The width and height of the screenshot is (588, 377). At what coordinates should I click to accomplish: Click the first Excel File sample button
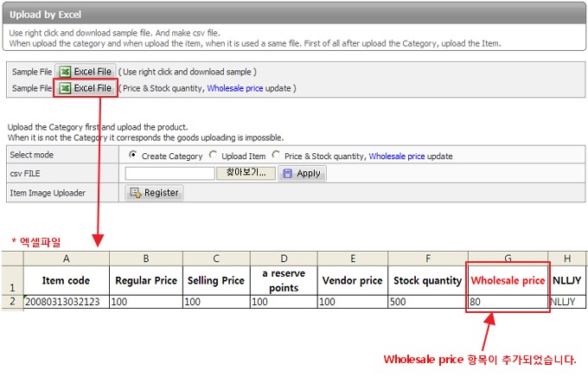tap(86, 72)
